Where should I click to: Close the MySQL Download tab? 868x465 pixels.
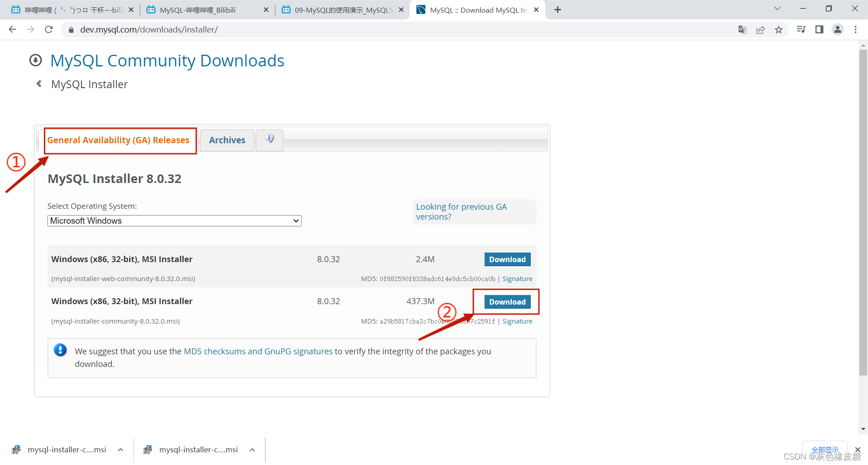(x=536, y=10)
